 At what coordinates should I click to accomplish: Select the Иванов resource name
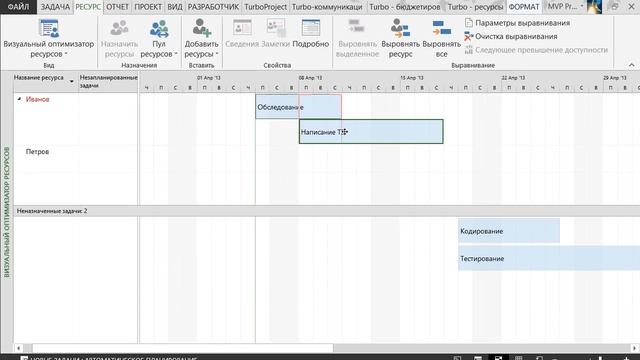pyautogui.click(x=38, y=99)
